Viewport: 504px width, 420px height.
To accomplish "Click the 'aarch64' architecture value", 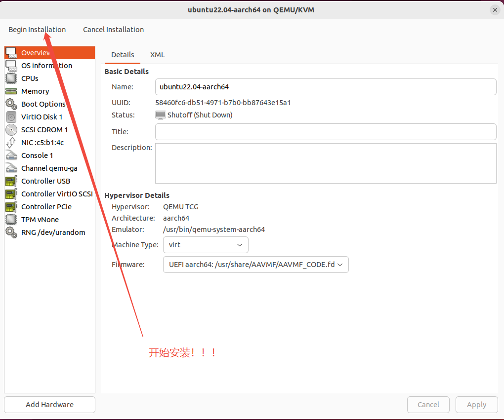I will click(x=176, y=218).
